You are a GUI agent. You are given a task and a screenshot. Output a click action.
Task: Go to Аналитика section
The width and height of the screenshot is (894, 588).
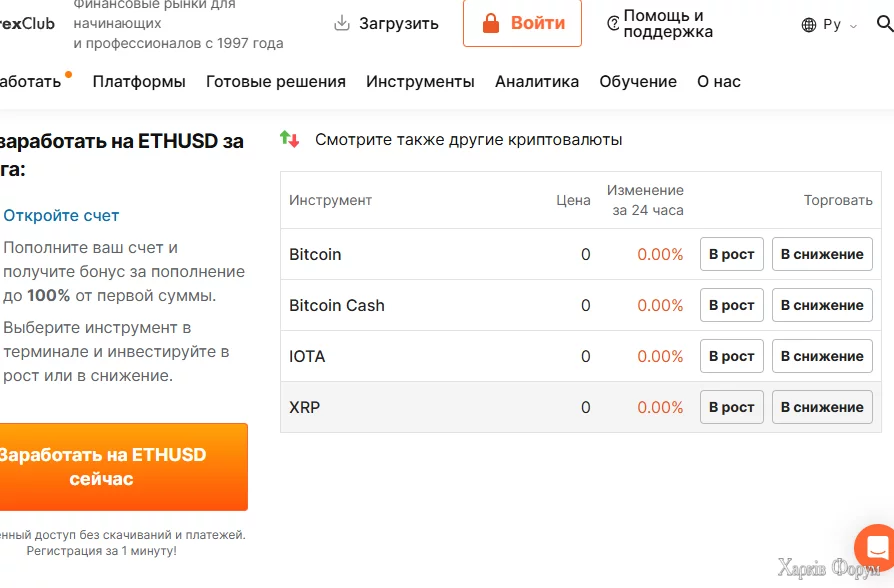[x=537, y=82]
